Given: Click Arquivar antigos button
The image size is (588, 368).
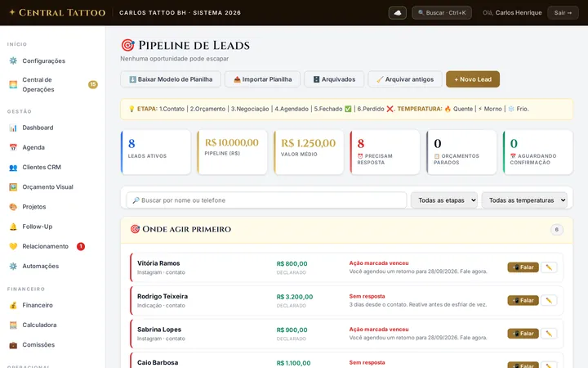Looking at the screenshot, I should pyautogui.click(x=405, y=79).
